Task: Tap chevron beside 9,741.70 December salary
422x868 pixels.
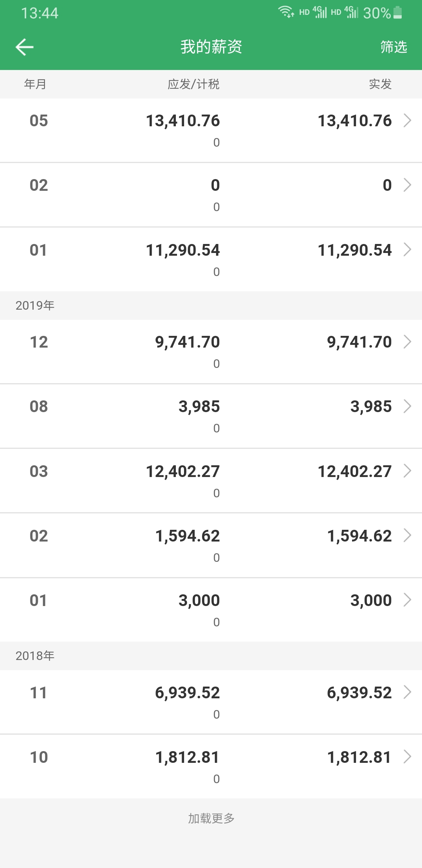Action: pyautogui.click(x=407, y=342)
